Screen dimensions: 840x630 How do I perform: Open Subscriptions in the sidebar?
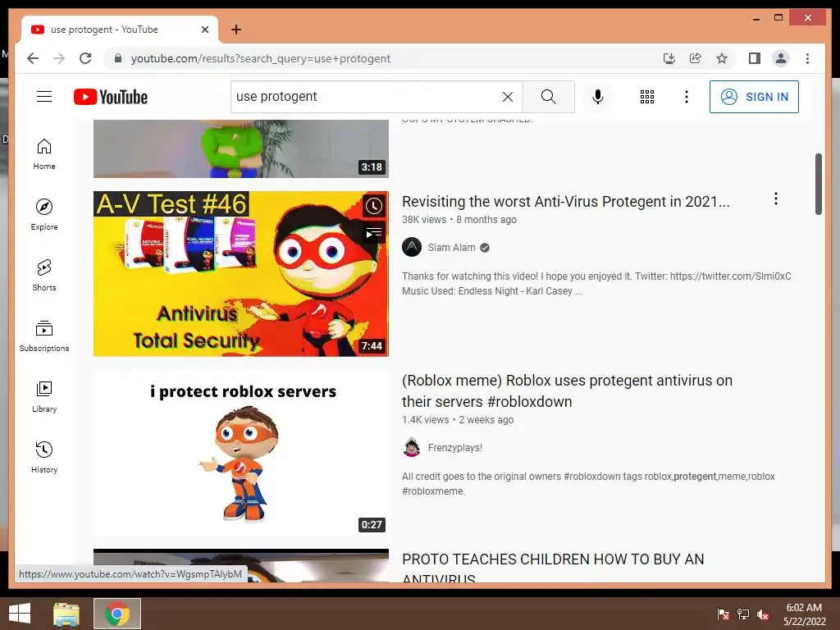click(44, 336)
